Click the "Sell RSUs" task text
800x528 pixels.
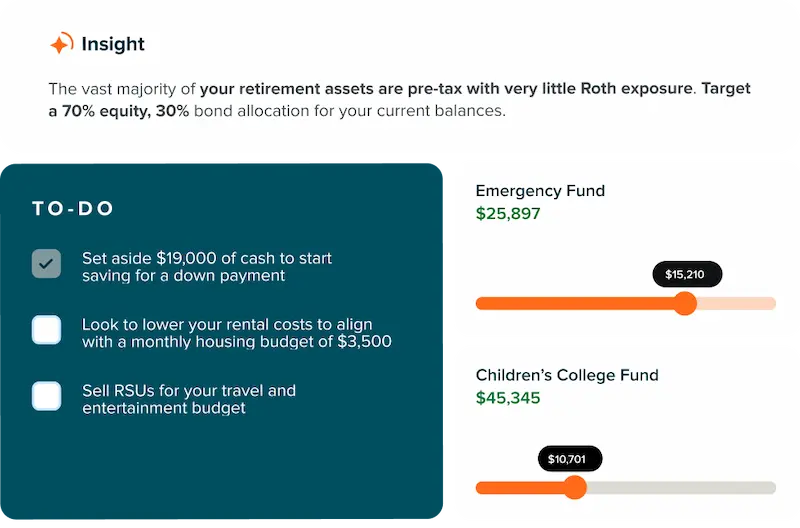188,398
